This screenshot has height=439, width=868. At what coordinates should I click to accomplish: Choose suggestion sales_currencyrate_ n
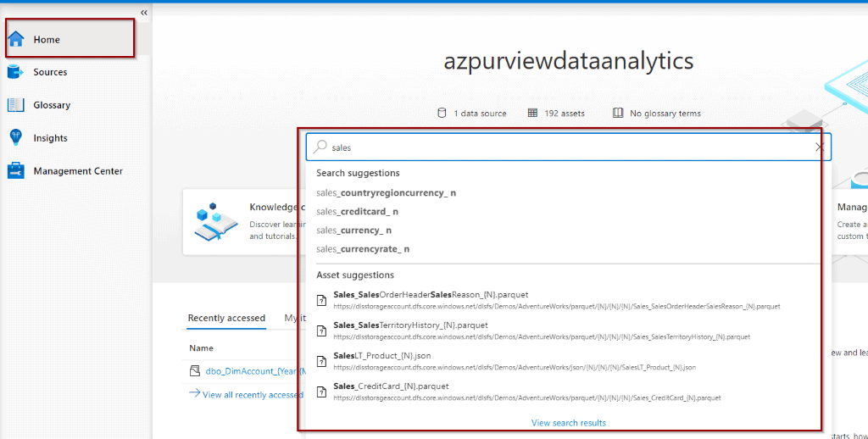click(363, 249)
